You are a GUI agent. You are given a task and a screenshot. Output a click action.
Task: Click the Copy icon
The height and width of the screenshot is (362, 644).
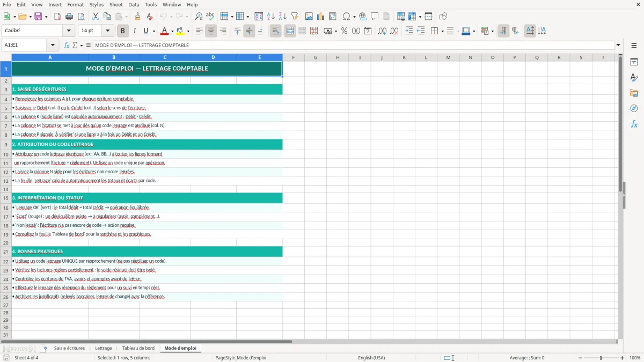107,17
